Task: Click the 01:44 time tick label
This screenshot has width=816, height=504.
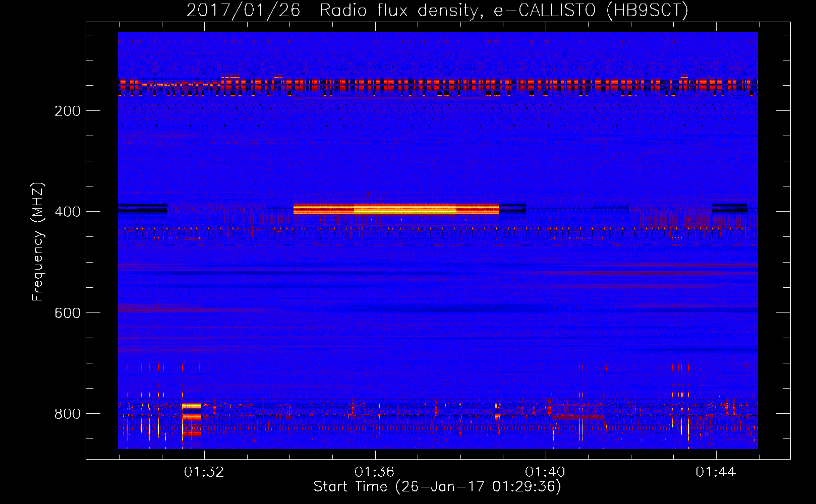Action: [x=716, y=472]
